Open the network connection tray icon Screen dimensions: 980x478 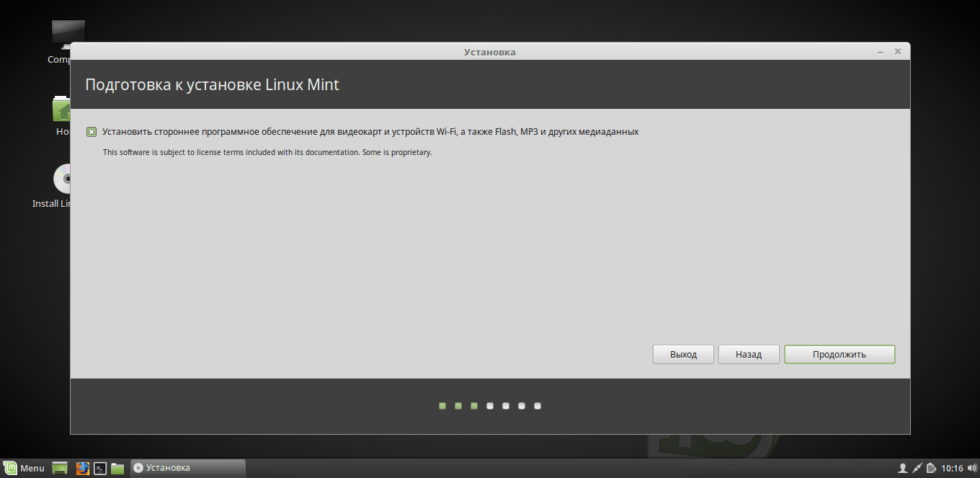coord(917,468)
